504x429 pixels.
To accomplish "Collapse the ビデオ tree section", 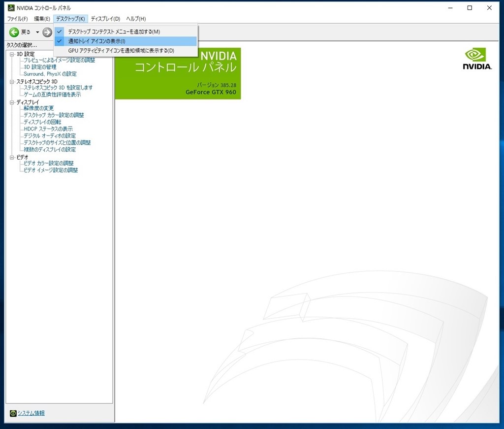I will click(11, 157).
